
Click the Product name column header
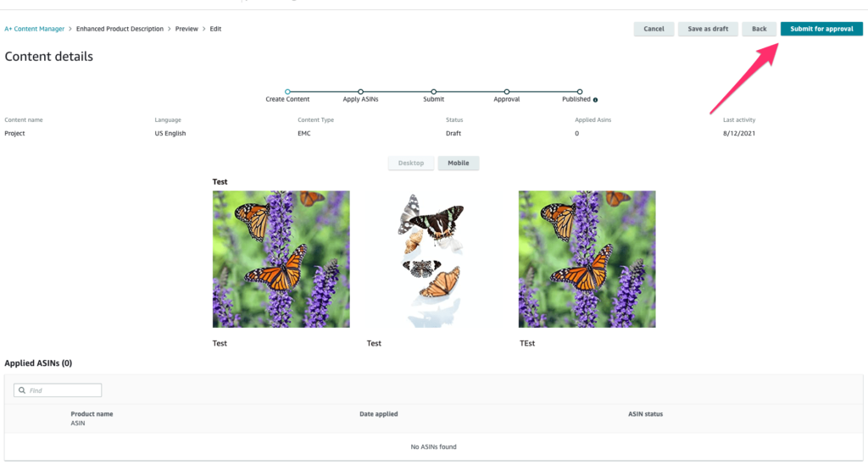[92, 414]
